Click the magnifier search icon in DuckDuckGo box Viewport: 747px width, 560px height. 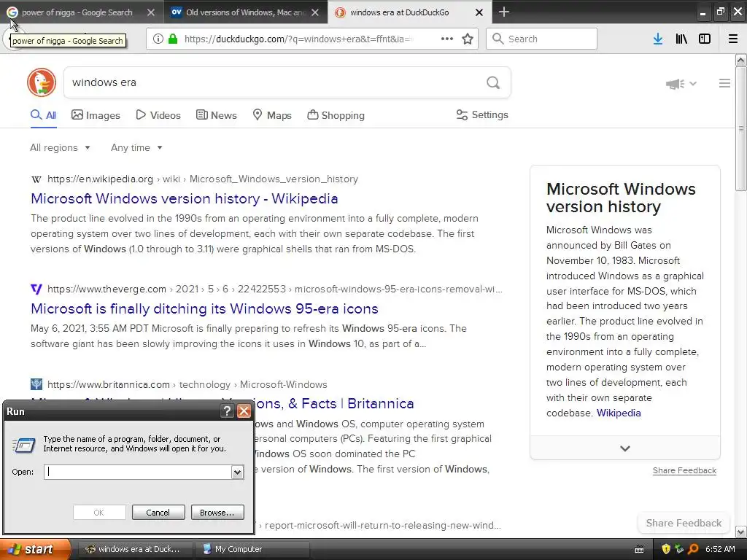[x=493, y=83]
